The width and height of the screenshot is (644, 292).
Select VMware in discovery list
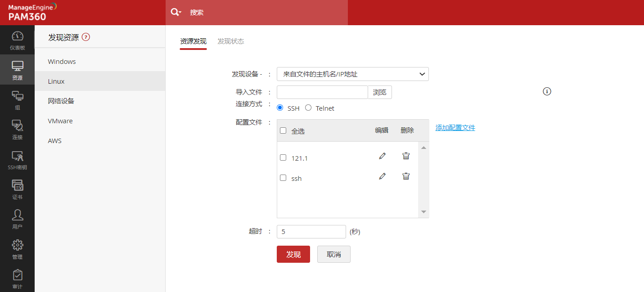(100, 121)
